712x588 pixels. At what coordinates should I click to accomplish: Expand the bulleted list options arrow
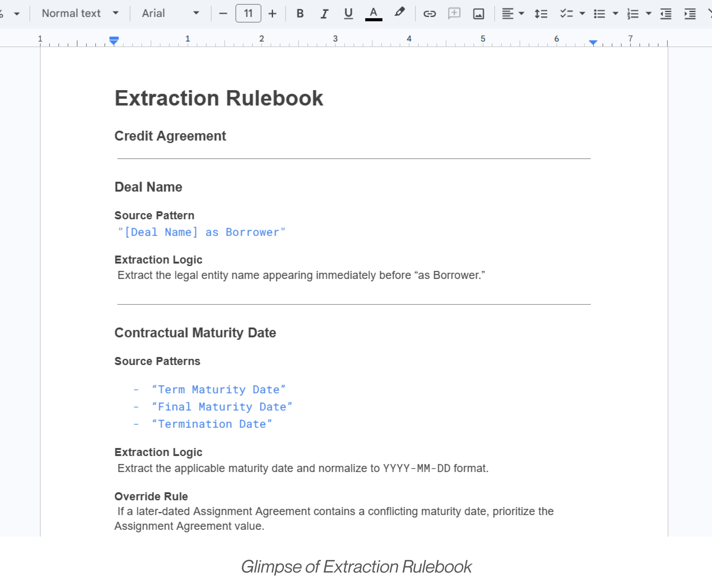(615, 14)
